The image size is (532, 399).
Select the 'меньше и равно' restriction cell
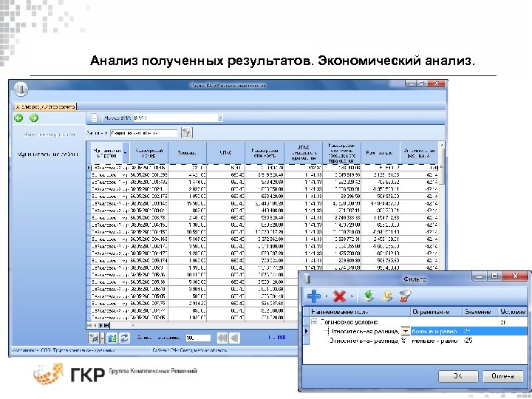click(437, 341)
